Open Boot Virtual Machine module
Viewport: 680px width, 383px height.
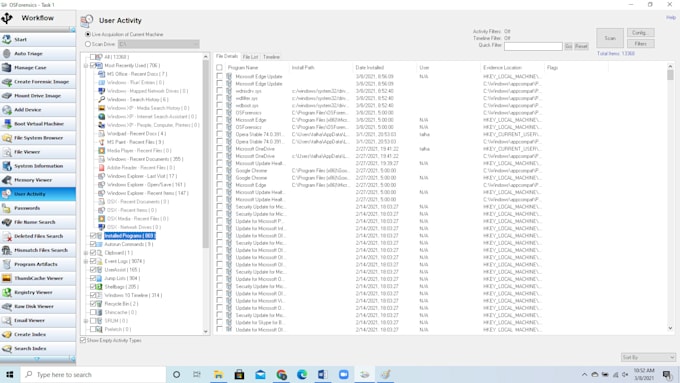pos(38,124)
